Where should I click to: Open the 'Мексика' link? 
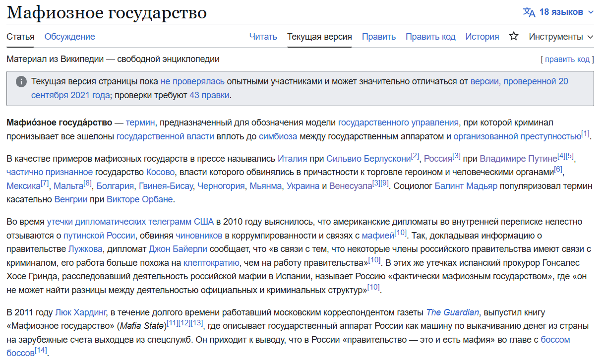tap(23, 186)
